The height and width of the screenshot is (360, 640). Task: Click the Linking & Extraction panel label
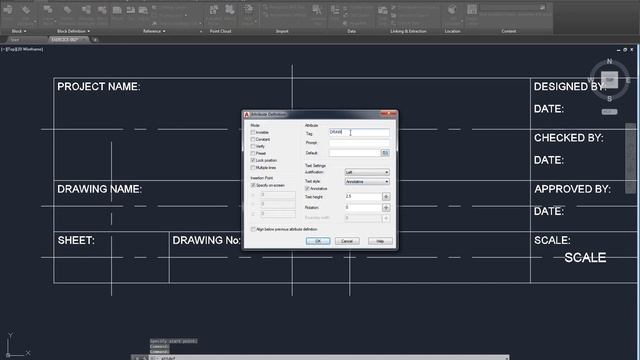tap(408, 31)
